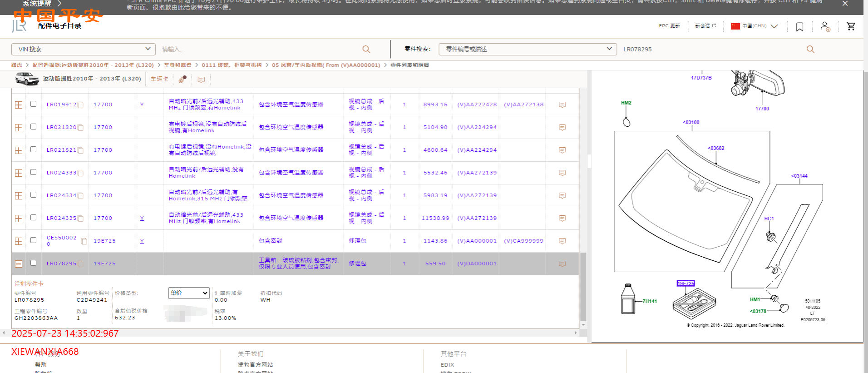Open the shopping cart icon
Image resolution: width=868 pixels, height=373 pixels.
click(851, 26)
